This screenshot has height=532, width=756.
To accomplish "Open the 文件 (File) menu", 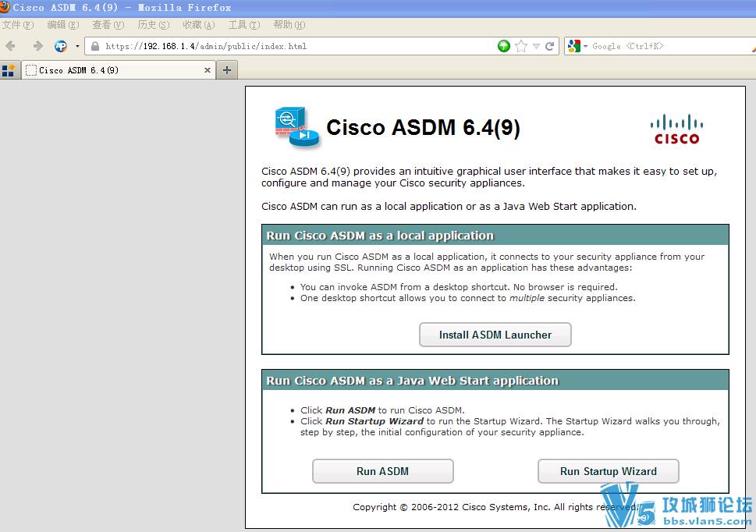I will pos(18,25).
